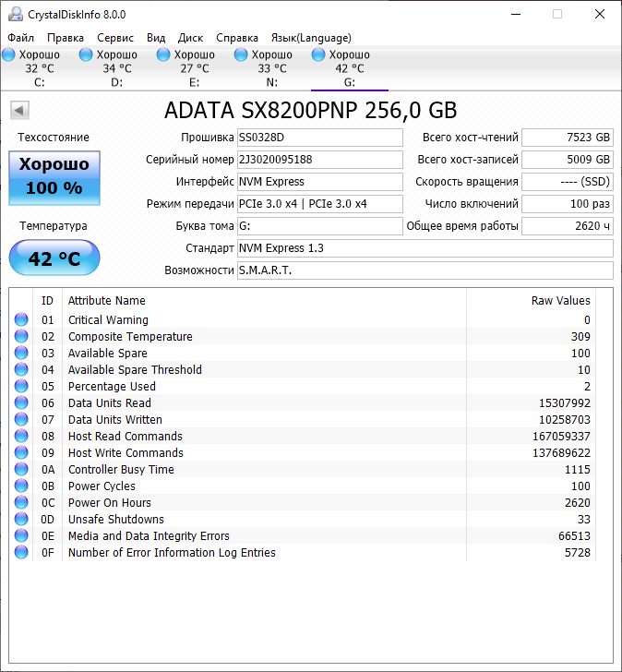Click status orb for Power On Hours
Image resolution: width=622 pixels, height=672 pixels.
click(x=21, y=502)
